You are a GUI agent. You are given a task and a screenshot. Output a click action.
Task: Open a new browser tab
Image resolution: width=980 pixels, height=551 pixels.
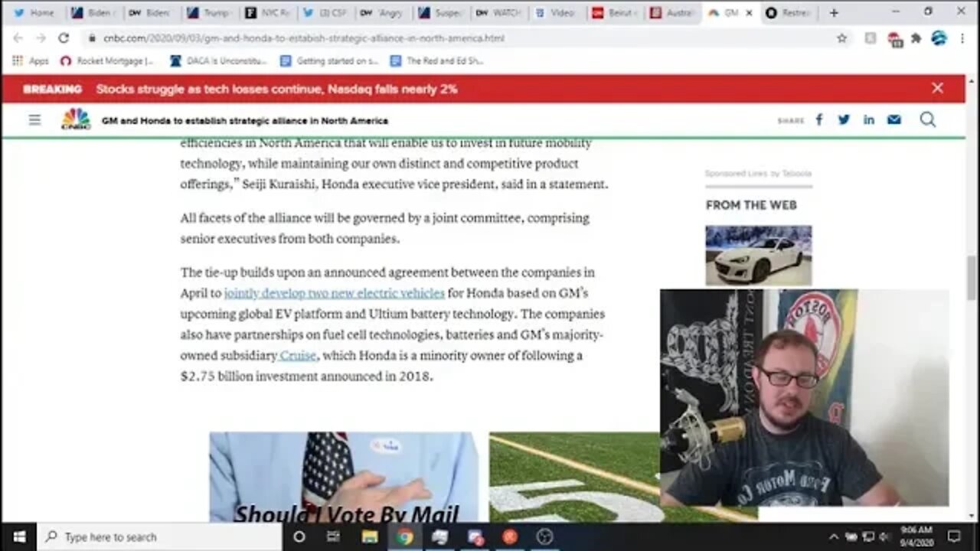click(x=834, y=12)
